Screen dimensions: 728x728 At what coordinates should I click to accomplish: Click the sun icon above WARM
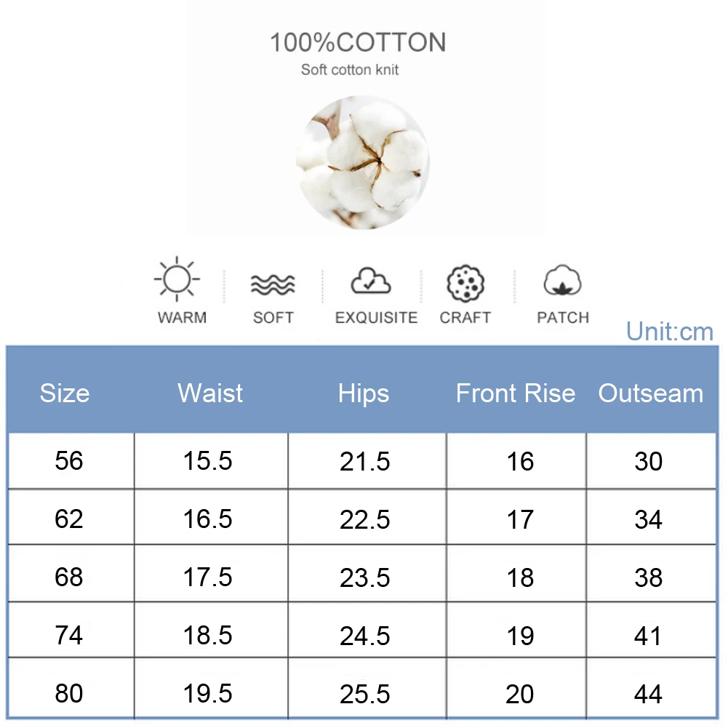point(177,279)
